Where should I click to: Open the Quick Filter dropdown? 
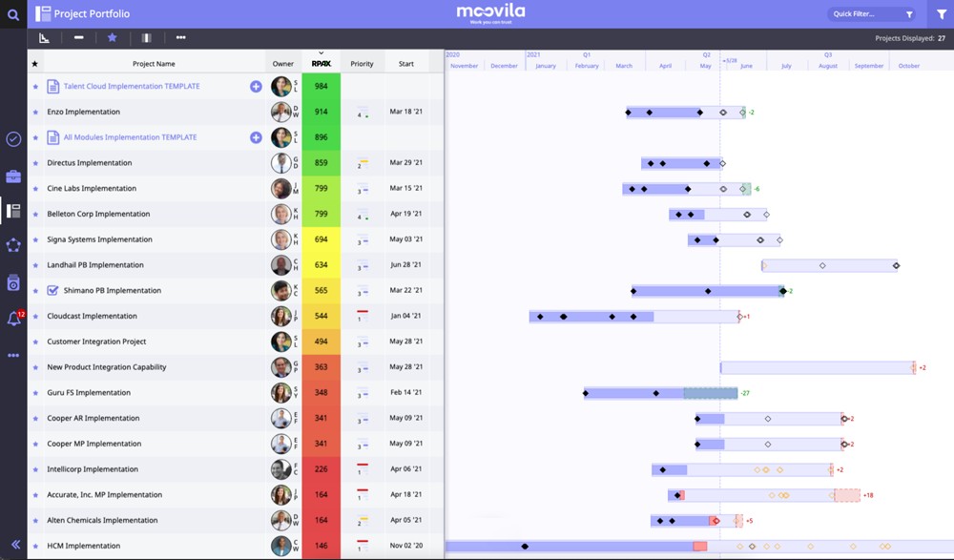(x=865, y=13)
